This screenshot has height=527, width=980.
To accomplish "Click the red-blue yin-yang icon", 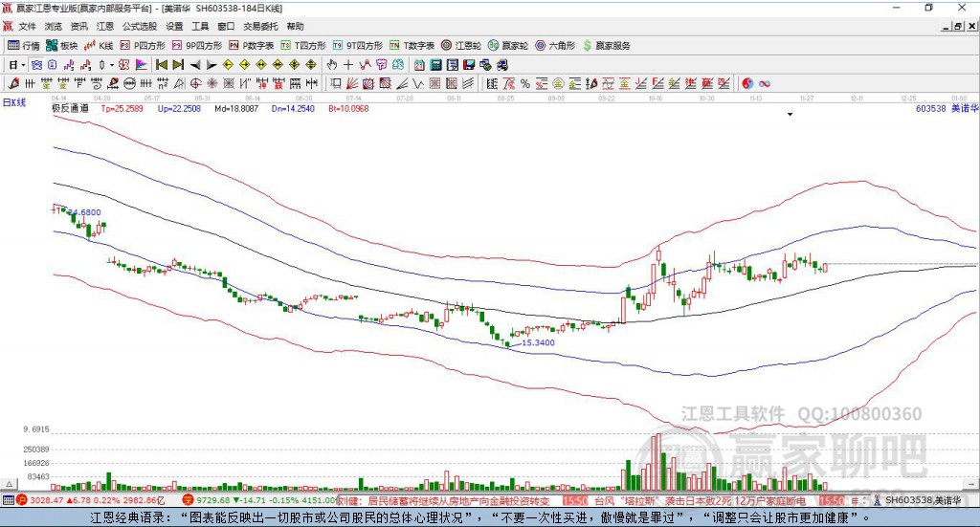I will pos(747,83).
